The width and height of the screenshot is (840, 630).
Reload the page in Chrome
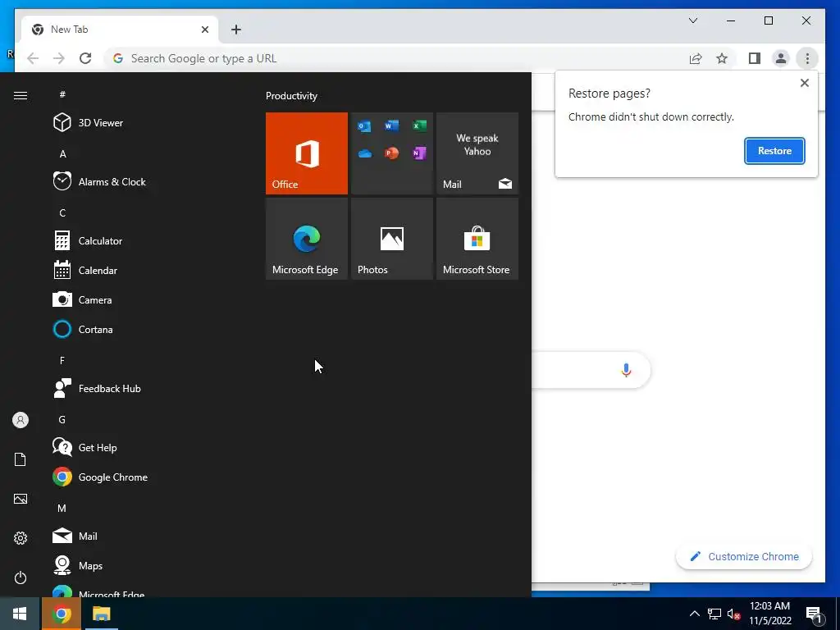tap(85, 58)
